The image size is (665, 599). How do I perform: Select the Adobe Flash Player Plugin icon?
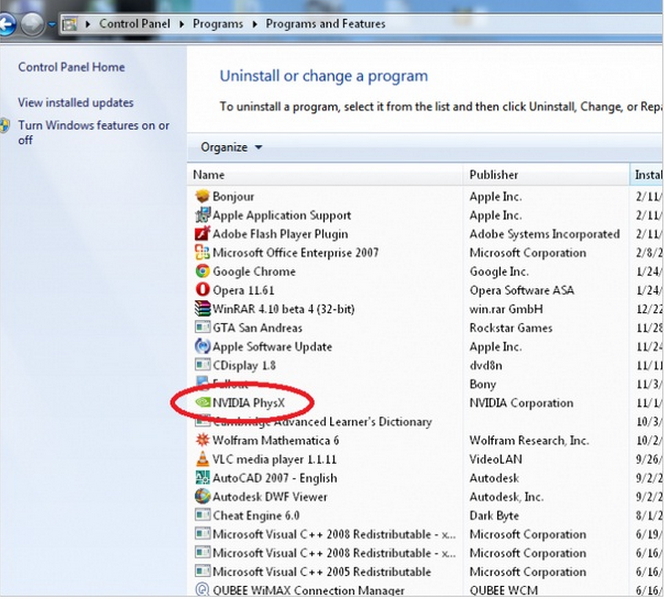(x=202, y=234)
